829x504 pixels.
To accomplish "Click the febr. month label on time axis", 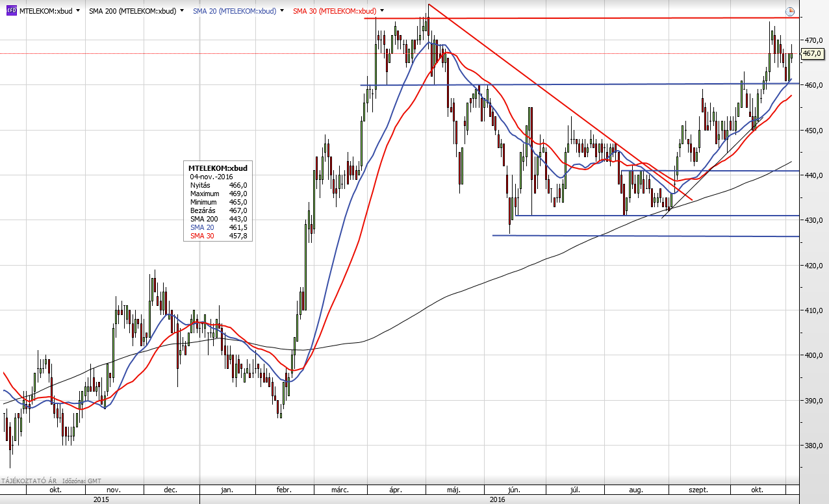I will (x=284, y=490).
